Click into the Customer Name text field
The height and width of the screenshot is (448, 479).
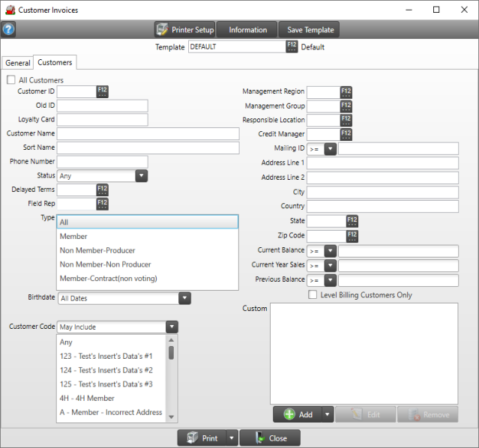point(148,133)
